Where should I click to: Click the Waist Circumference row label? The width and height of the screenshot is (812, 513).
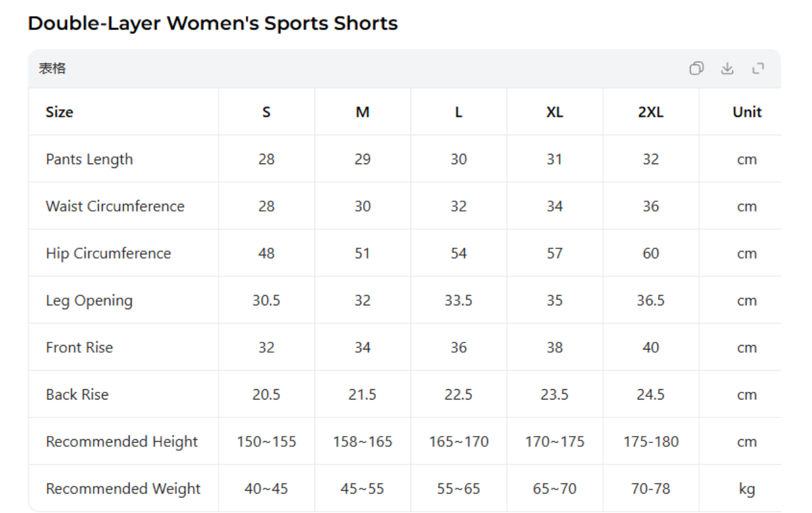(x=115, y=206)
